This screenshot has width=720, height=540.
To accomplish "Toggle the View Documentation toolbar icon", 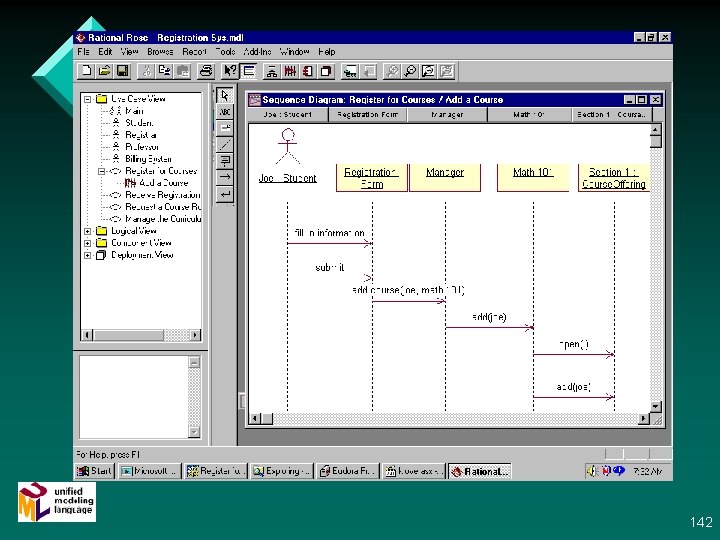I will pos(248,71).
